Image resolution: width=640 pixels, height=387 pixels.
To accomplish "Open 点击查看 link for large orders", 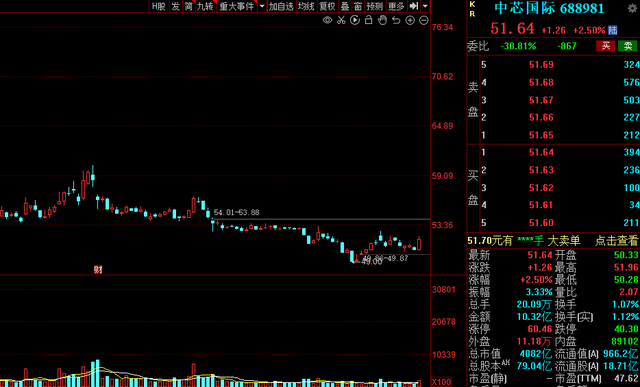I will 616,240.
